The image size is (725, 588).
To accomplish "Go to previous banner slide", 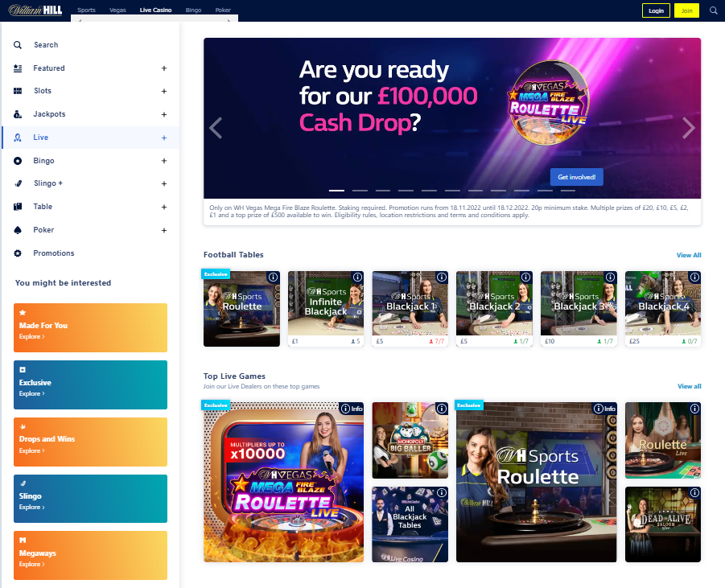I will 216,128.
